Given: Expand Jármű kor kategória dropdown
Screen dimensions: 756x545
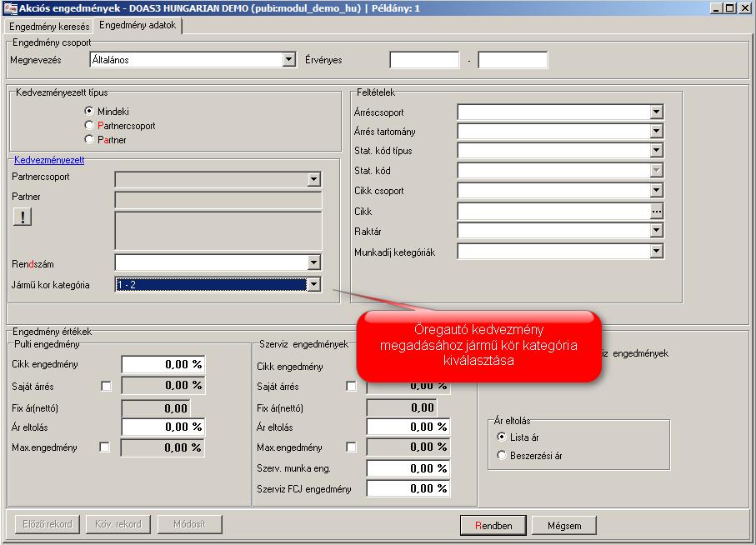Looking at the screenshot, I should 314,284.
